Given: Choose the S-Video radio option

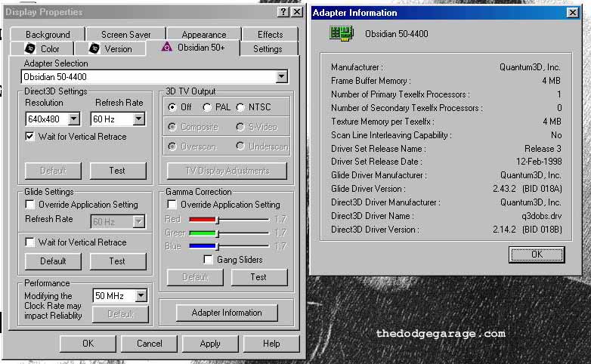Looking at the screenshot, I should point(240,127).
